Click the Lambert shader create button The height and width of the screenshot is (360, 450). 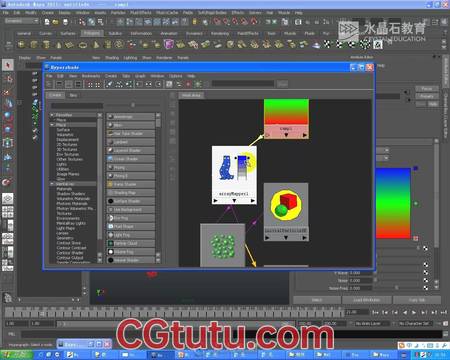(131, 142)
